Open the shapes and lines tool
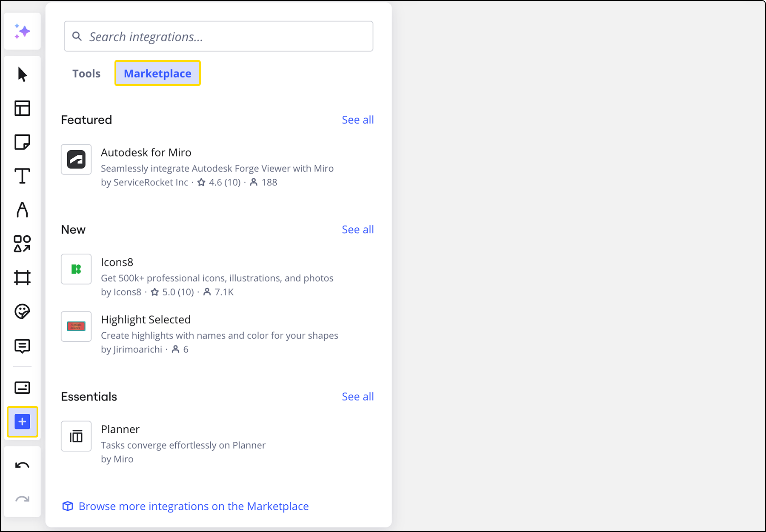The height and width of the screenshot is (532, 766). [22, 244]
